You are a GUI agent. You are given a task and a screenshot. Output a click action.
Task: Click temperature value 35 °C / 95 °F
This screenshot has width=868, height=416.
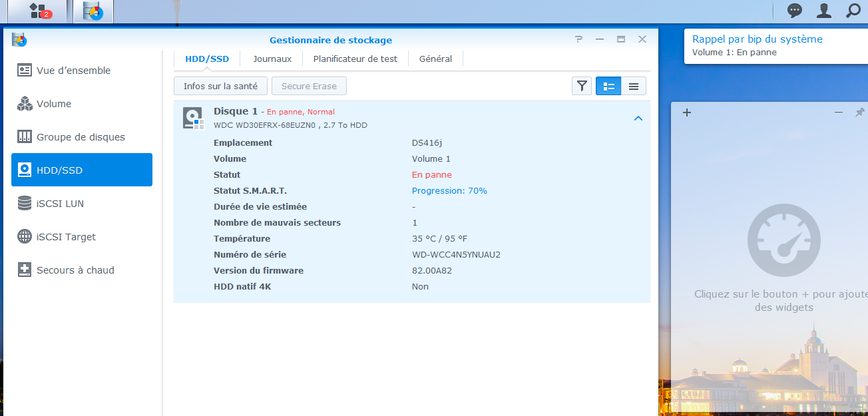point(440,239)
